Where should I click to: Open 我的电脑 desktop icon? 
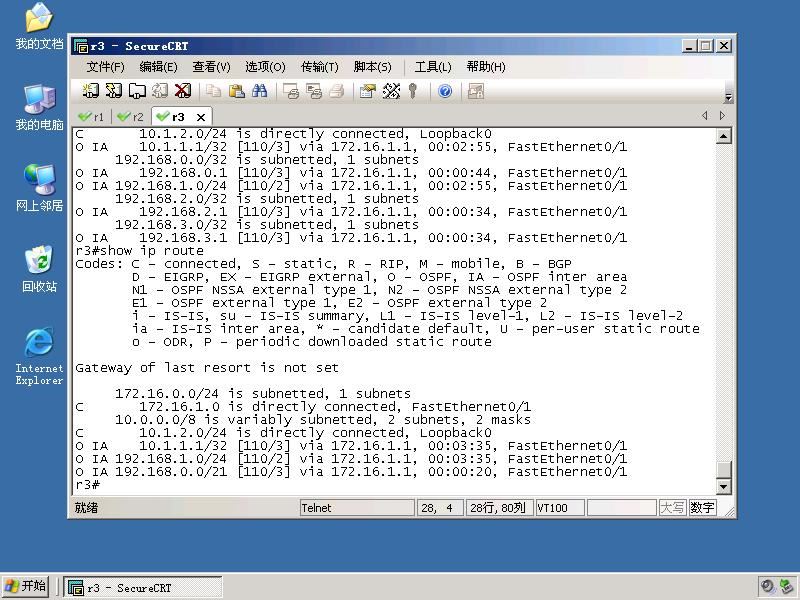click(x=39, y=108)
